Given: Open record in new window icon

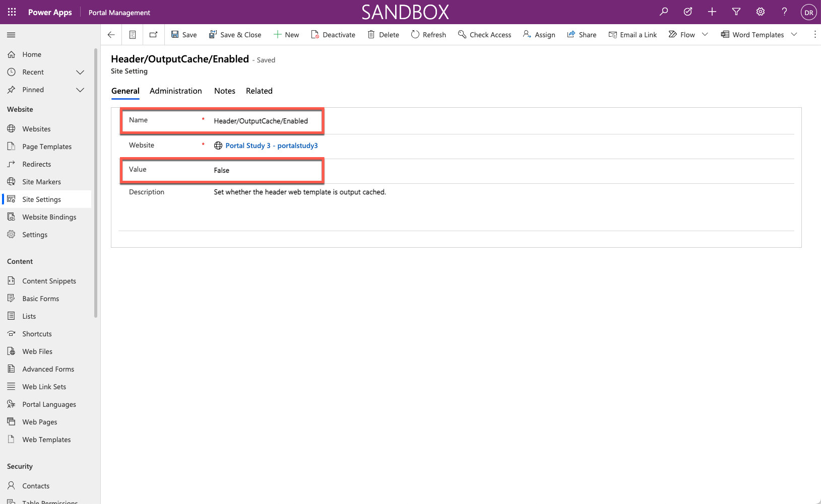Looking at the screenshot, I should (x=154, y=35).
